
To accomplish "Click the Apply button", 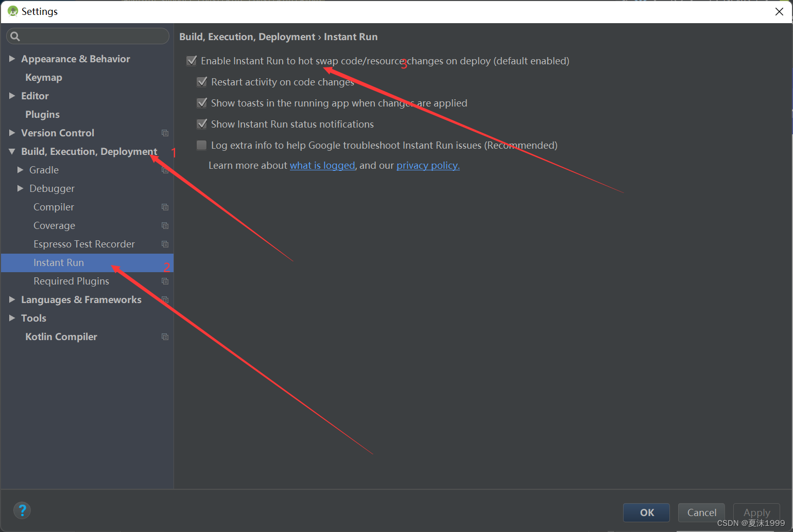I will point(756,512).
